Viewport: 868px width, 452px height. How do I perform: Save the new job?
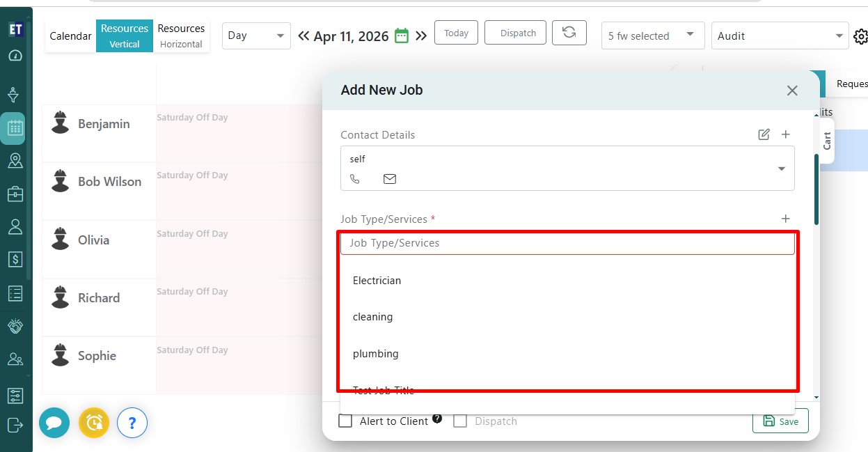click(x=780, y=421)
